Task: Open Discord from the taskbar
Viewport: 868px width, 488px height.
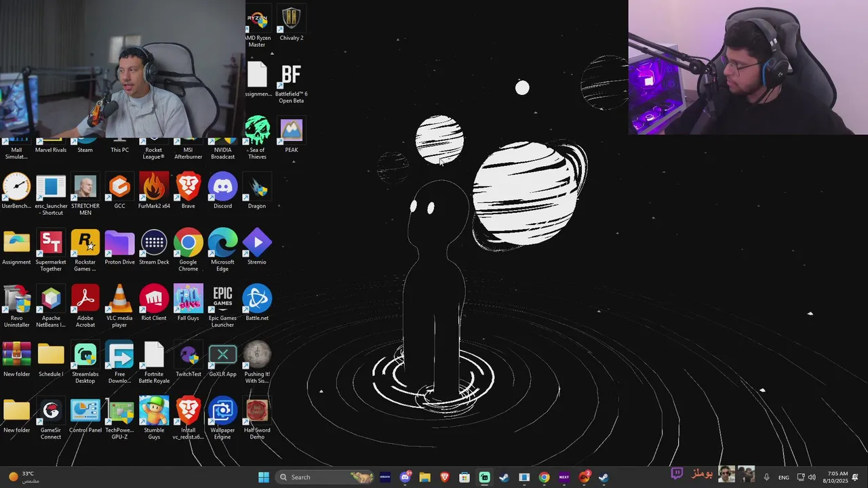Action: tap(406, 477)
